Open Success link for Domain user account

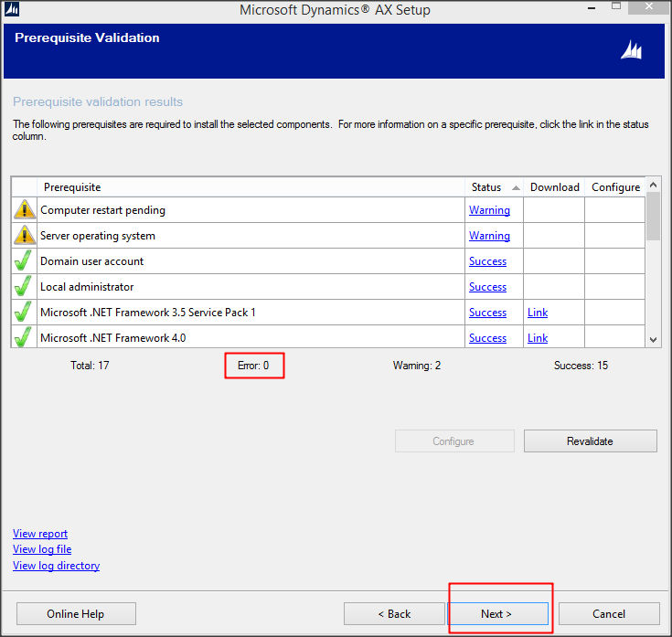point(487,261)
